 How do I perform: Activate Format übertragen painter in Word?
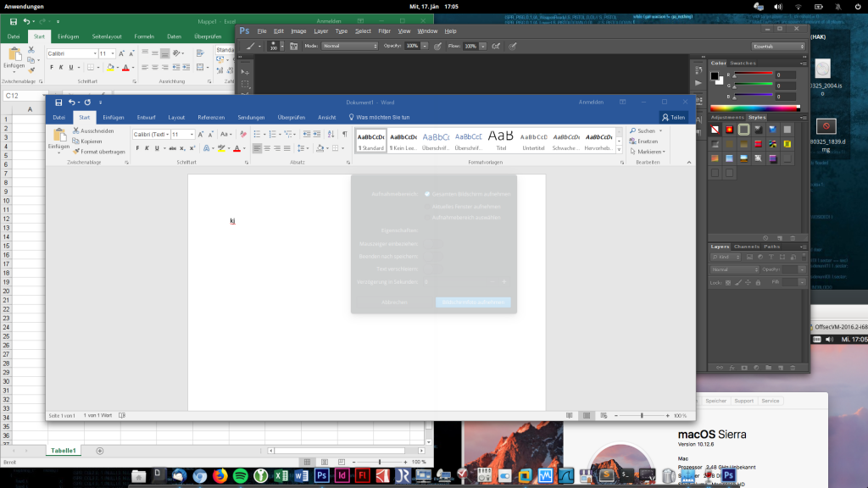[99, 152]
